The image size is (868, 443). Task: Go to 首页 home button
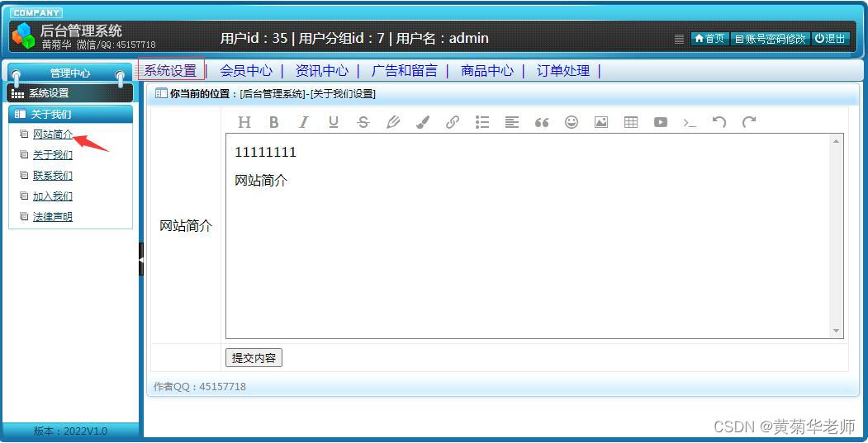[709, 39]
